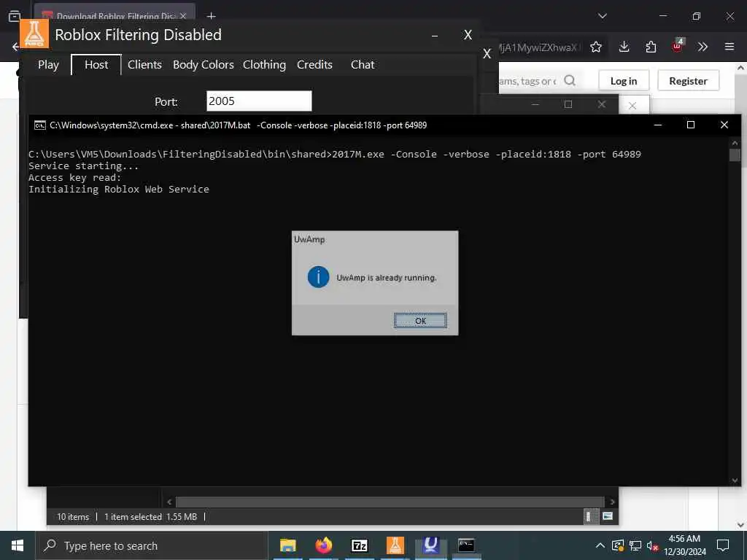Viewport: 747px width, 560px height.
Task: Open UwAmp from the taskbar
Action: point(430,545)
